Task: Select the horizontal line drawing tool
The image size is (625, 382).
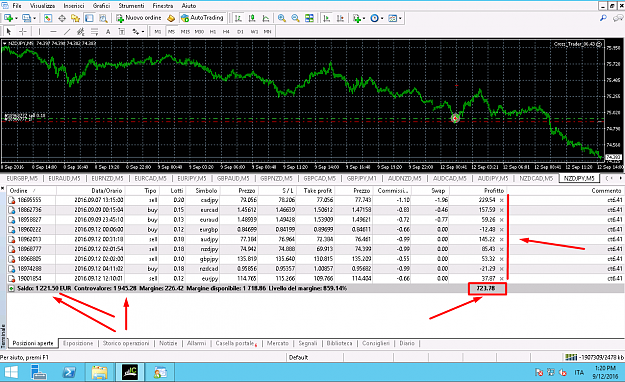Action: point(53,32)
